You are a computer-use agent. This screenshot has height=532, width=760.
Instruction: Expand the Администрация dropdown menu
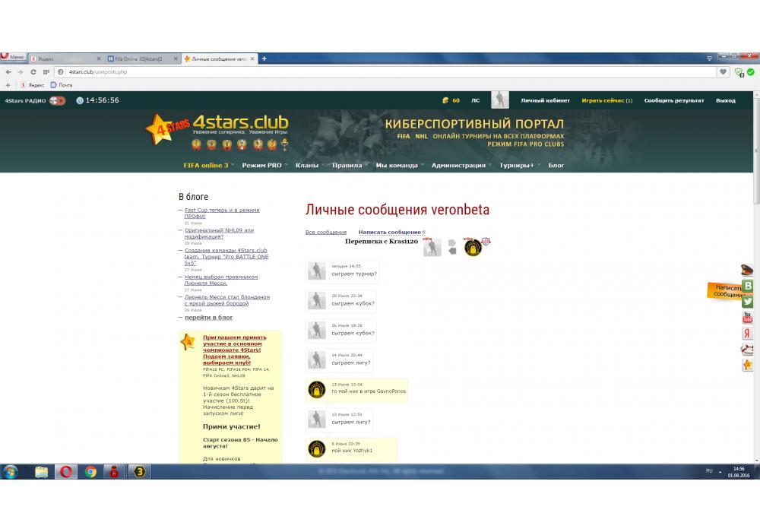(458, 165)
